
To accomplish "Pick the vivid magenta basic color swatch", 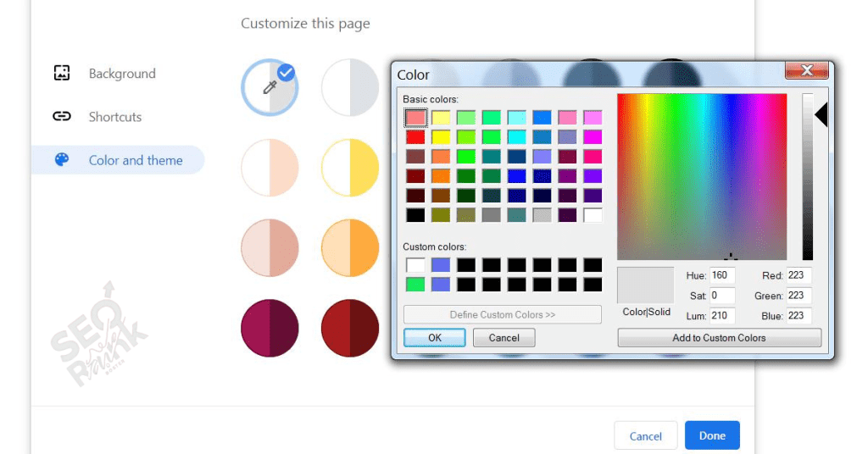I will click(593, 136).
